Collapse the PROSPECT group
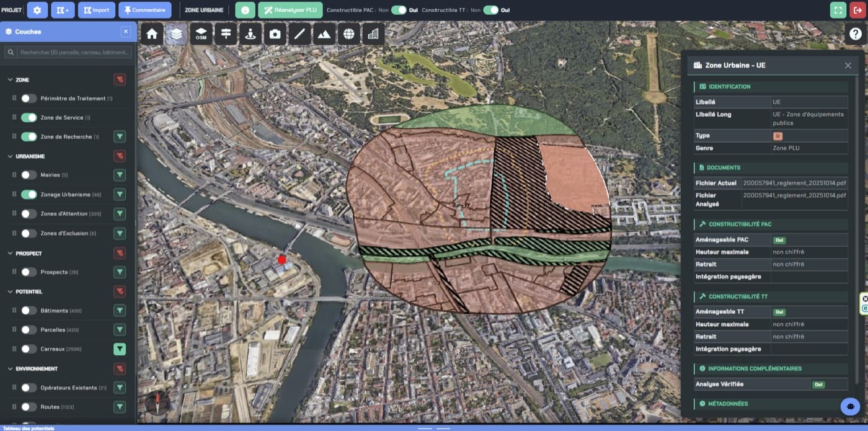This screenshot has height=431, width=868. pos(11,253)
